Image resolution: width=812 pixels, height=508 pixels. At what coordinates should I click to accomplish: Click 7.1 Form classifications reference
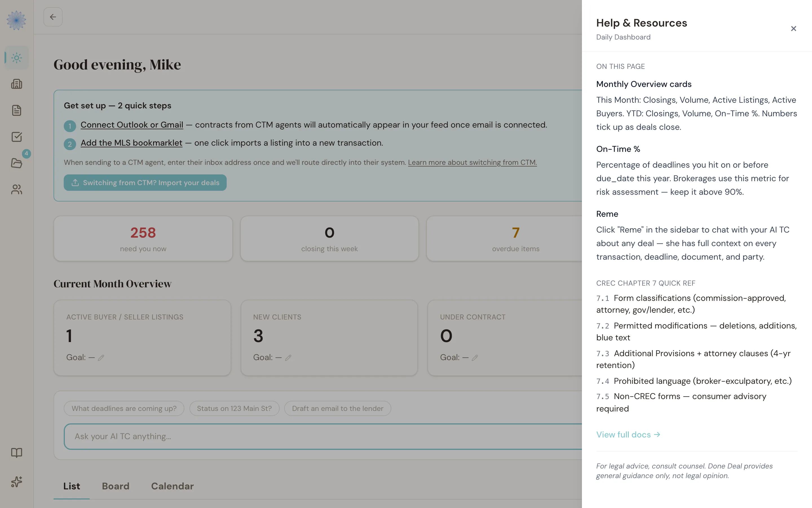coord(691,304)
